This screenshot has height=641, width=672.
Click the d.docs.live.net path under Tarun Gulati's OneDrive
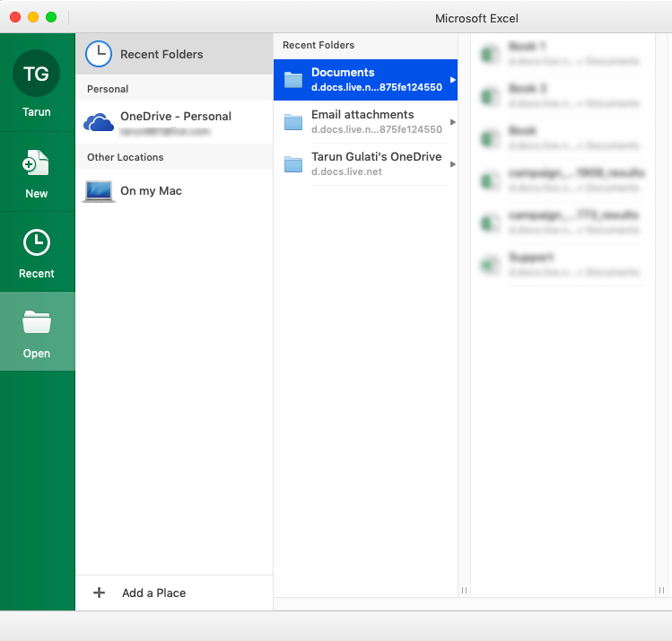click(346, 171)
